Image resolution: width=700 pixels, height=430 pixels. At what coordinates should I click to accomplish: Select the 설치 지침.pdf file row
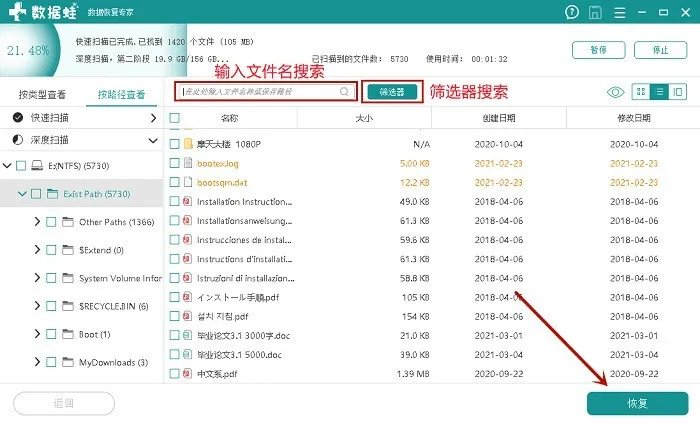point(433,316)
